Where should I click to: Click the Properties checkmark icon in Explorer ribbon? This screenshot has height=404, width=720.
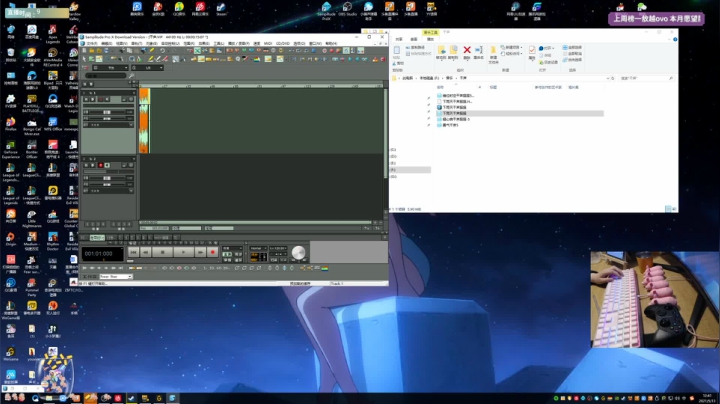[x=532, y=50]
